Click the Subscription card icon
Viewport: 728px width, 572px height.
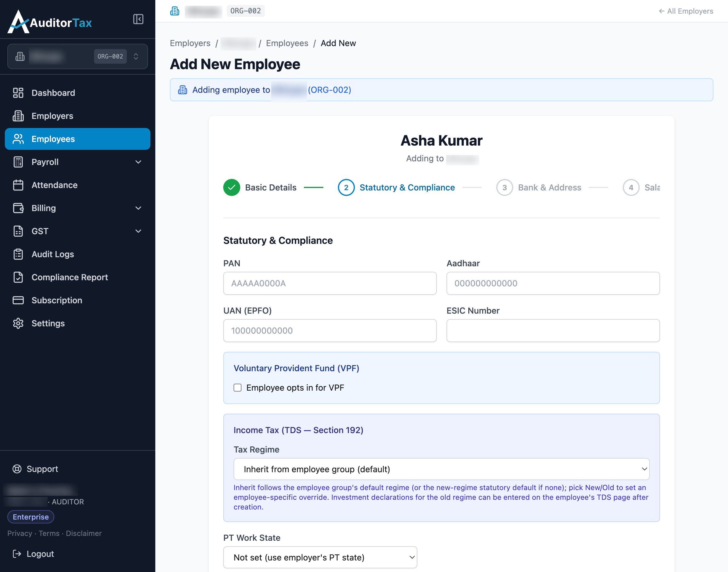pos(18,300)
